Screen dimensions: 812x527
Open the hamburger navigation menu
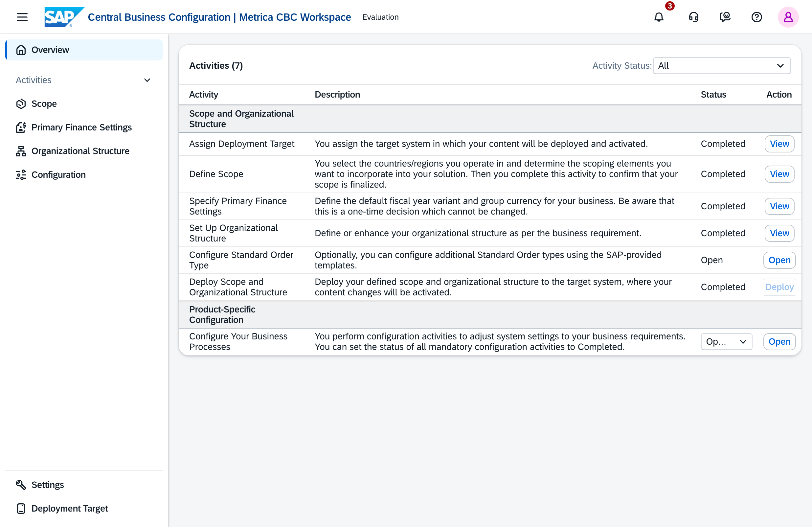pos(22,17)
